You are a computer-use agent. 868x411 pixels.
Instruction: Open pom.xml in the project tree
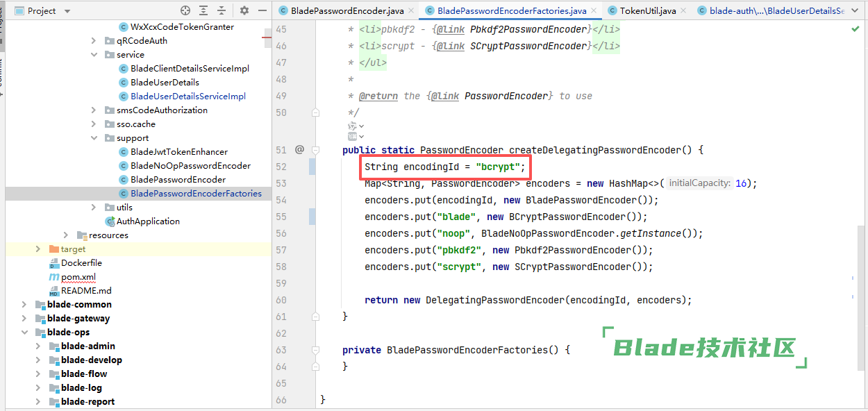pos(78,277)
